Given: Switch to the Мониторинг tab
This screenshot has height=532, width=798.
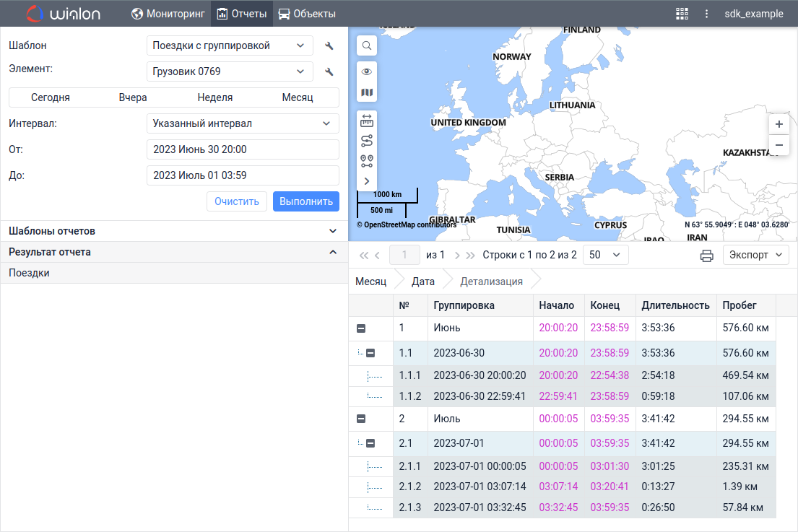Looking at the screenshot, I should click(168, 14).
